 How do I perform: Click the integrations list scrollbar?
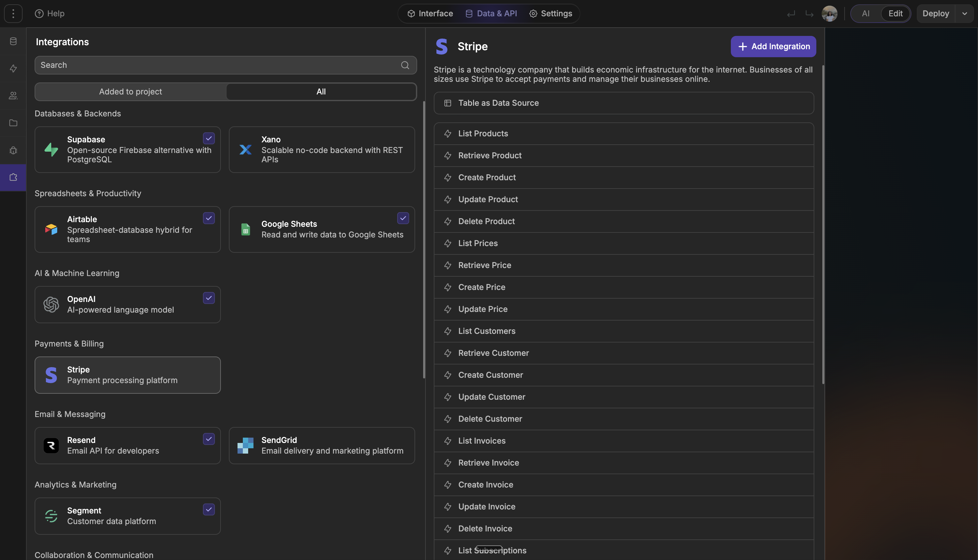coord(424,240)
